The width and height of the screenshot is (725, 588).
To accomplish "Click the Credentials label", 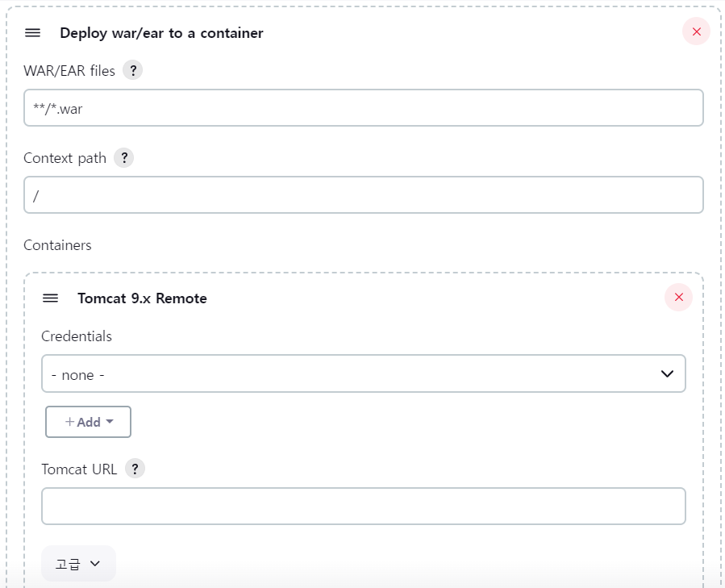I will point(77,336).
